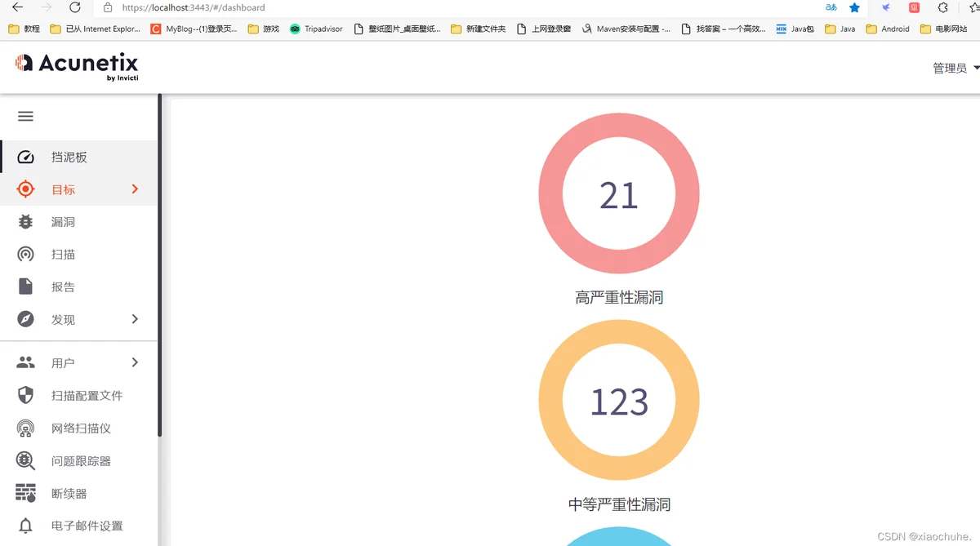The image size is (980, 546).
Task: Expand the 发现 submenu chevron
Action: [x=135, y=319]
